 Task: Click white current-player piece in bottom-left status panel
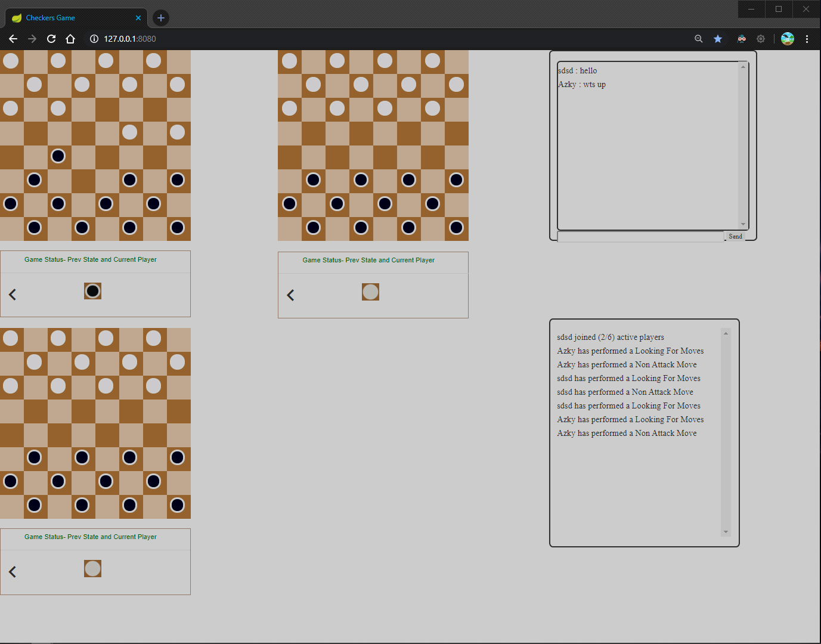(92, 569)
